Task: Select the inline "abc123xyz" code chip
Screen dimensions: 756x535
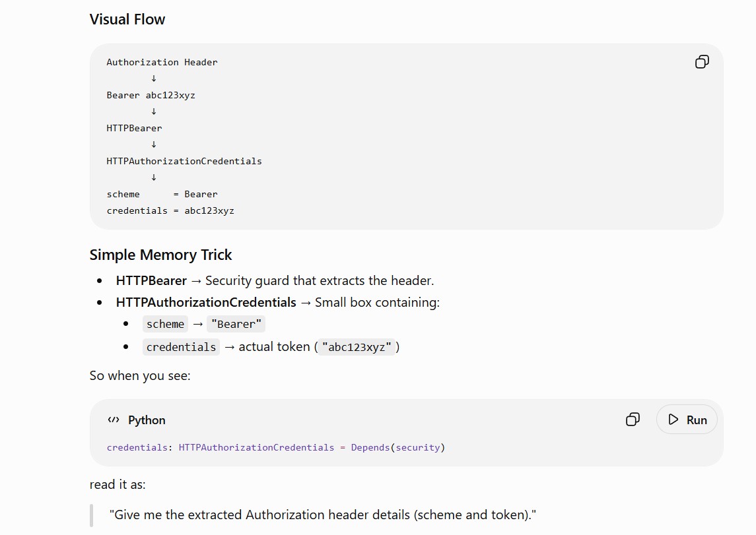Action: [357, 347]
